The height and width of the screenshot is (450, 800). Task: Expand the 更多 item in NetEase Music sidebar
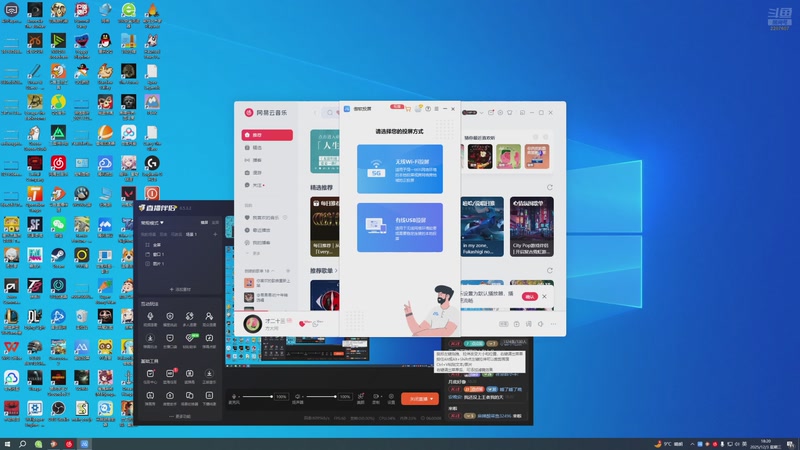[x=253, y=253]
